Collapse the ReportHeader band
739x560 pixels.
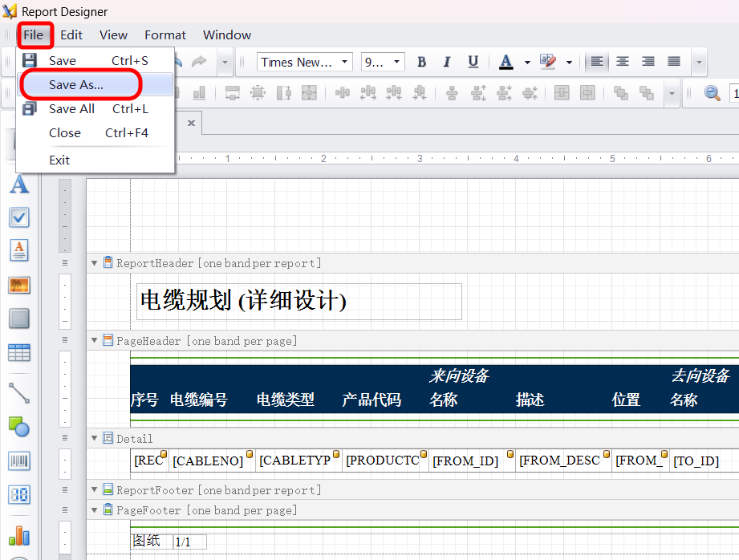(x=95, y=263)
